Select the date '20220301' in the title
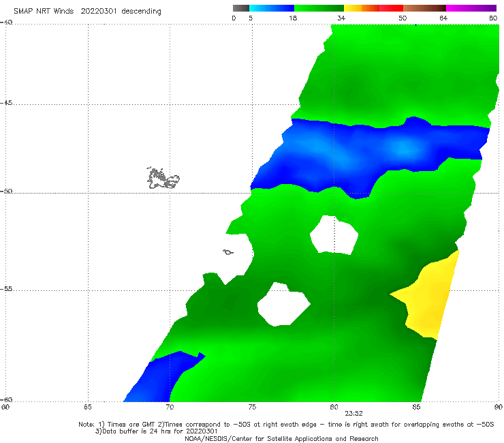504x443 pixels. point(99,11)
